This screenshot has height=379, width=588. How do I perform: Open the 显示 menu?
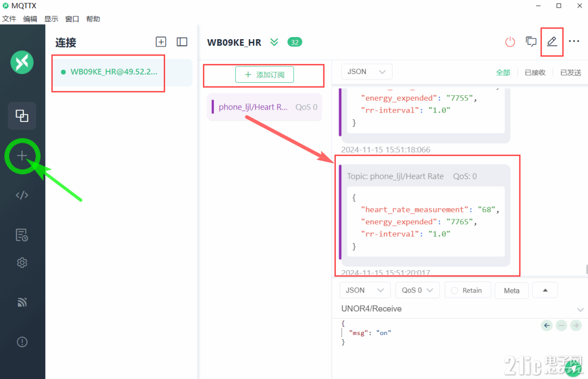point(51,19)
